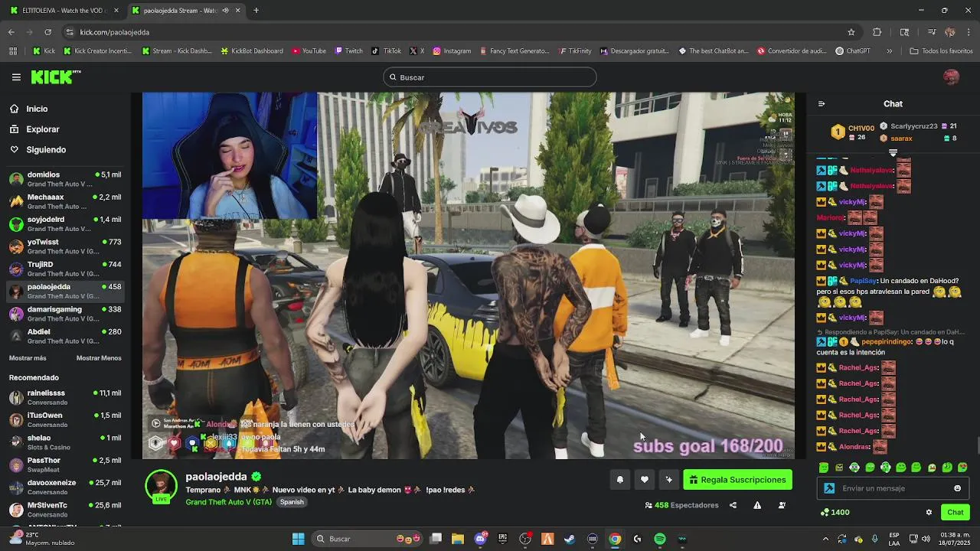Screen dimensions: 980x551
Task: Click Regala Suscripciones button
Action: click(x=737, y=480)
